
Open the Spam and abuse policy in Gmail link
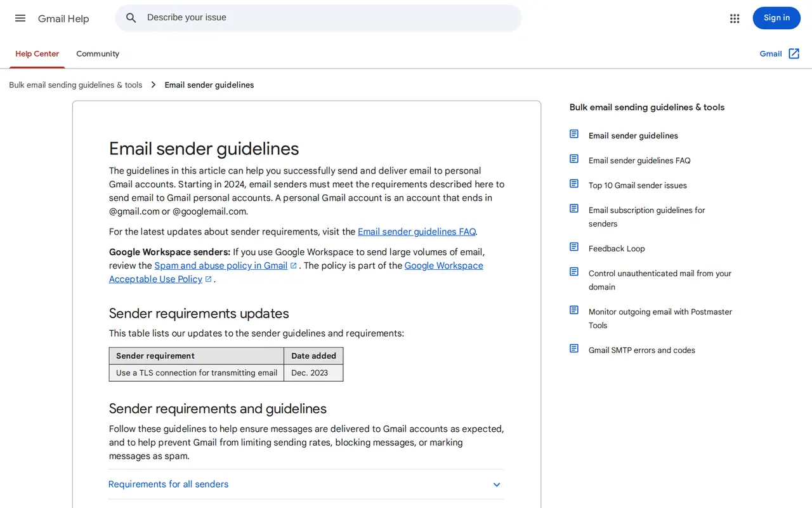coord(221,265)
